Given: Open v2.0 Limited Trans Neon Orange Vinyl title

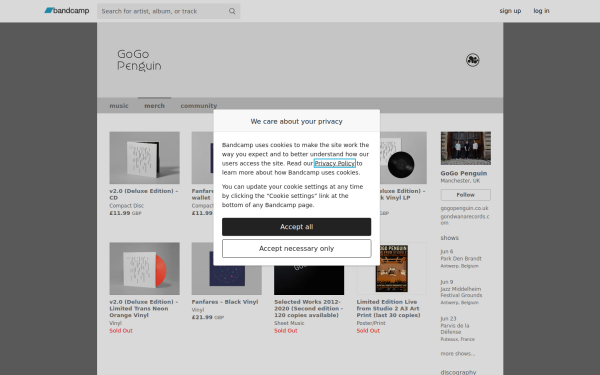Looking at the screenshot, I should tap(143, 308).
